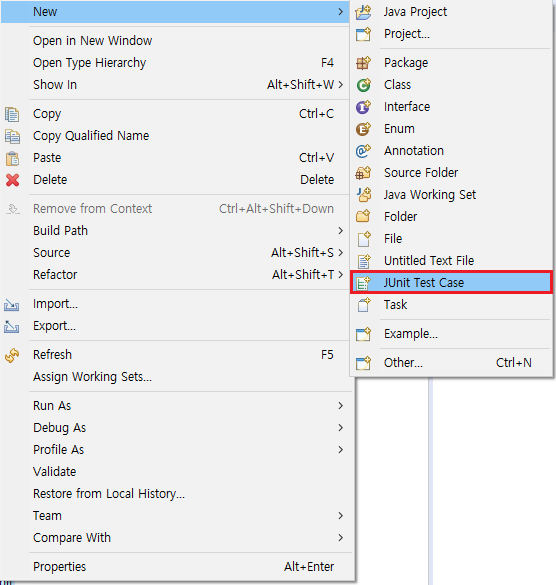
Task: Expand the Build Path submenu arrow
Action: [340, 231]
